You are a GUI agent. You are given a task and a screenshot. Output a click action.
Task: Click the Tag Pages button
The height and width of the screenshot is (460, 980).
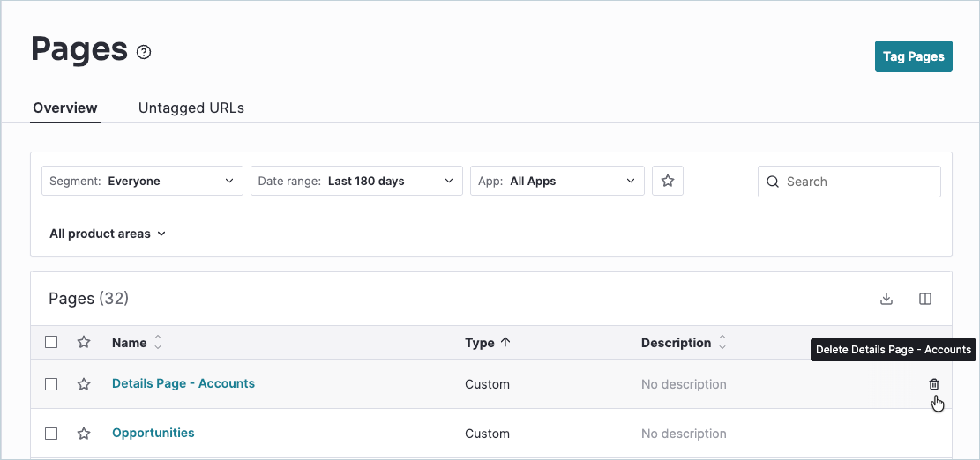913,56
